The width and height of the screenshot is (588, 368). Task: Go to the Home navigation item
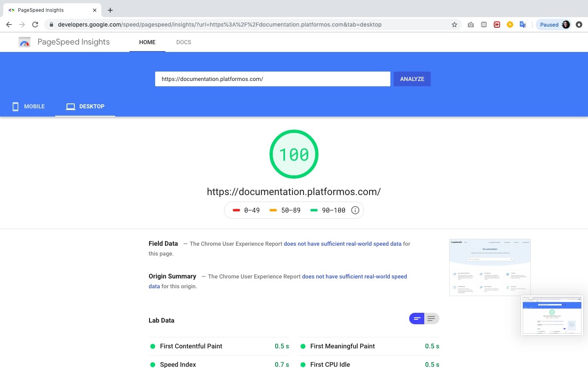(x=147, y=42)
